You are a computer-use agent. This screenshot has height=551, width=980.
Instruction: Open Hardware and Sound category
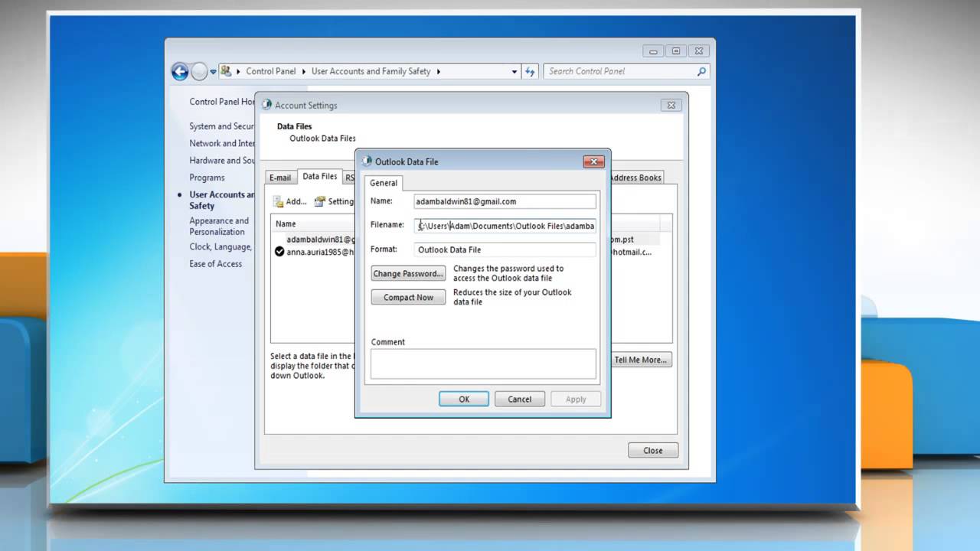coord(222,160)
